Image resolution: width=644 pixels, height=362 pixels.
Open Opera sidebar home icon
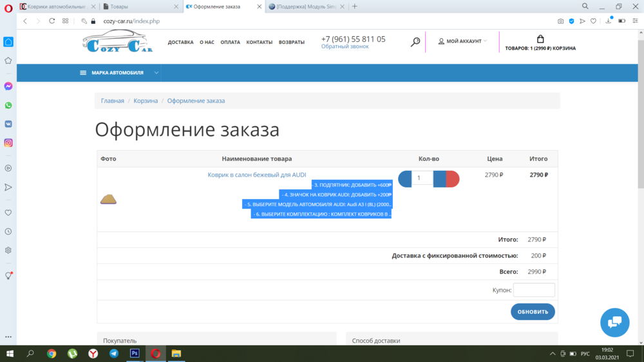pos(8,42)
